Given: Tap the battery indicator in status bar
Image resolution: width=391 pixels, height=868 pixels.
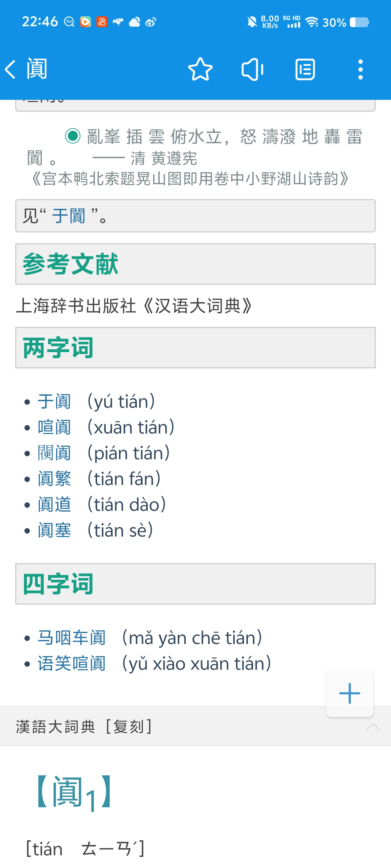Looking at the screenshot, I should tap(359, 22).
